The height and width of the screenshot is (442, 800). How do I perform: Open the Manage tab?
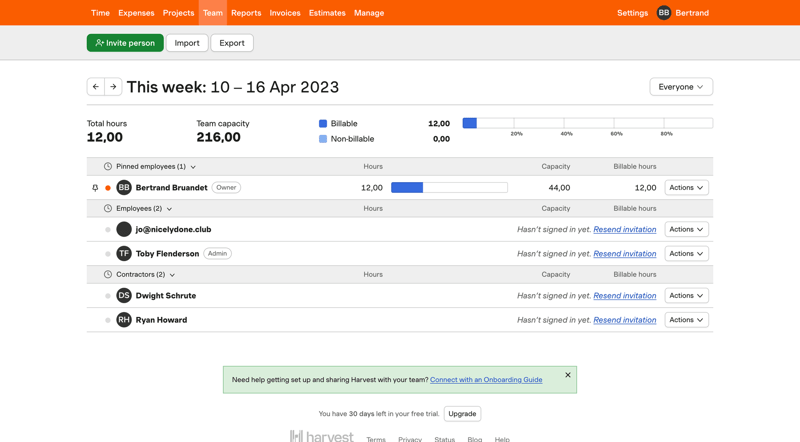point(369,13)
